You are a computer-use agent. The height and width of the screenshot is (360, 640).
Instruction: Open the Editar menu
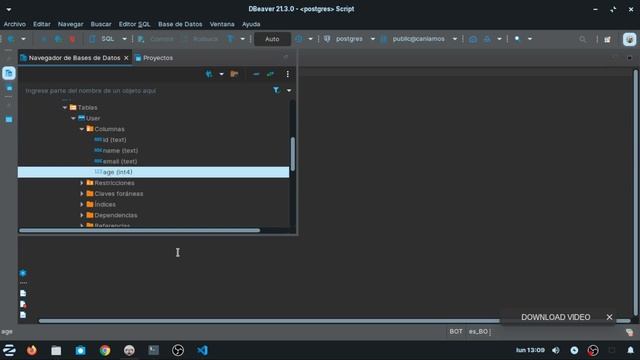click(x=42, y=24)
